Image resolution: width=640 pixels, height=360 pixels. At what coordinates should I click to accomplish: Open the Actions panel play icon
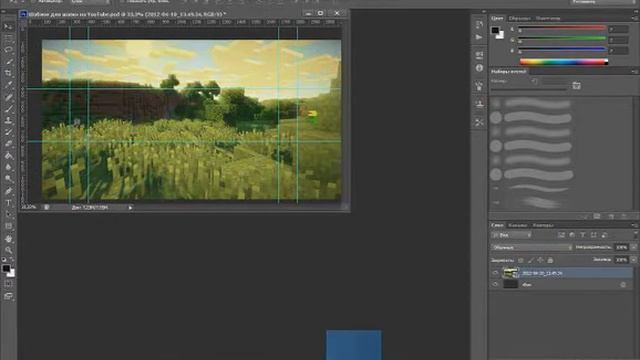coord(479,37)
